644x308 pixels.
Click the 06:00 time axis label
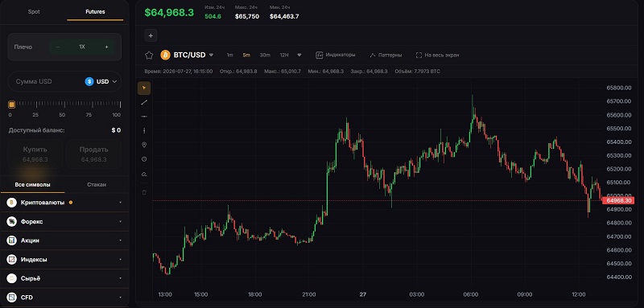(471, 294)
